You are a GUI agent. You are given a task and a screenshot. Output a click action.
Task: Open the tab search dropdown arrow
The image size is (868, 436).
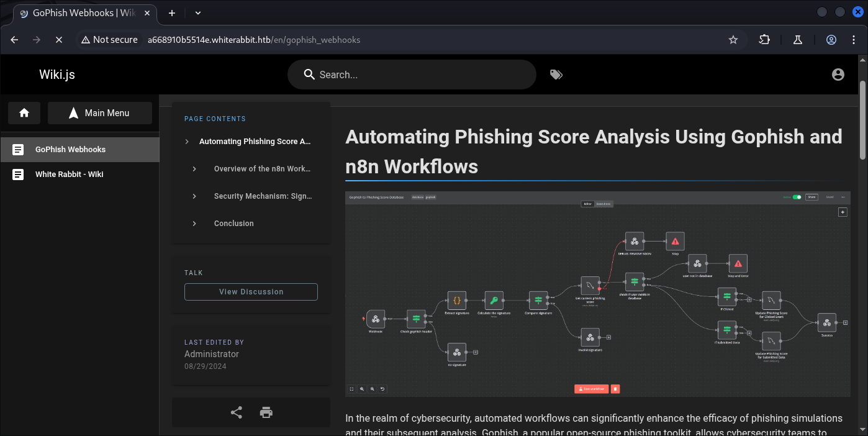198,12
